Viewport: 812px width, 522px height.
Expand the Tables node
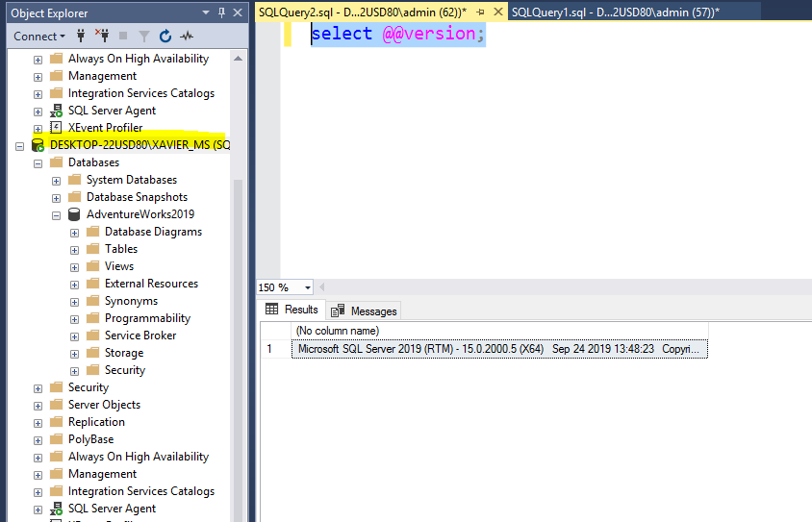[75, 249]
